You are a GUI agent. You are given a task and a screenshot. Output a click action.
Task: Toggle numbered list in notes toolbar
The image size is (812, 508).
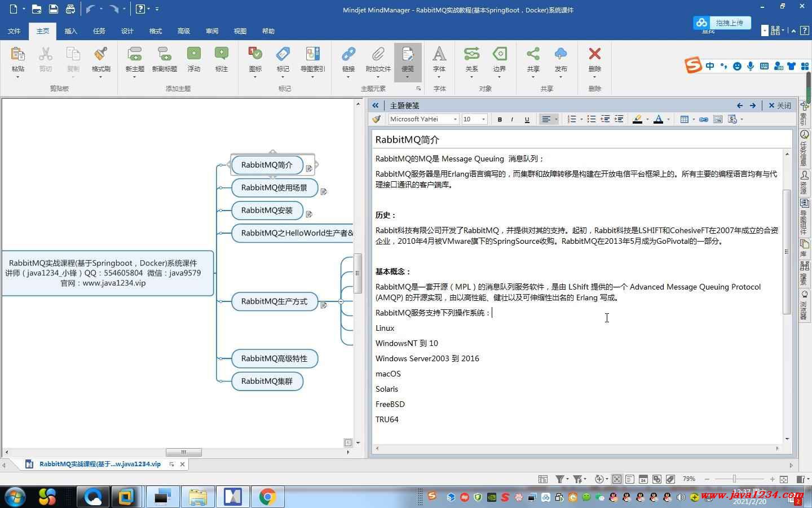[x=572, y=119]
